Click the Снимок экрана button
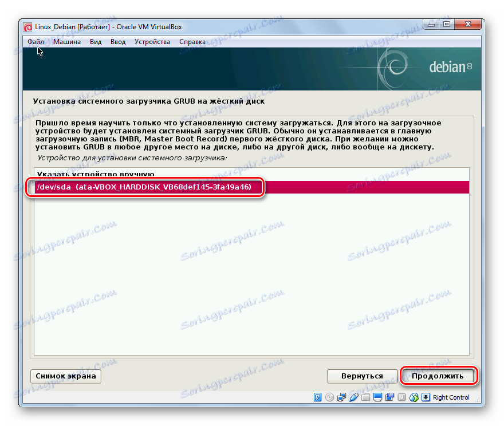This screenshot has width=504, height=426. point(65,376)
